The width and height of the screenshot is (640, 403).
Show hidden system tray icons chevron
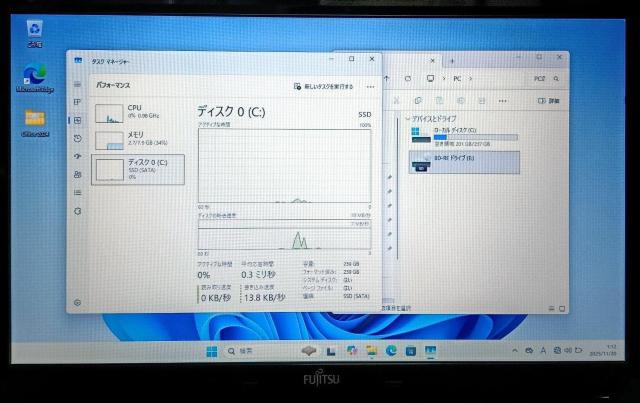pos(515,350)
